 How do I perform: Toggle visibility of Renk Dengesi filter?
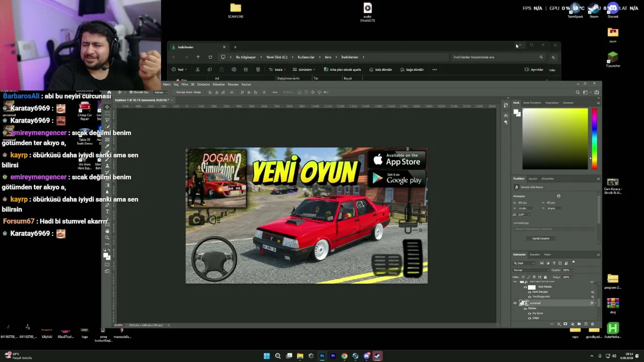pos(529,292)
